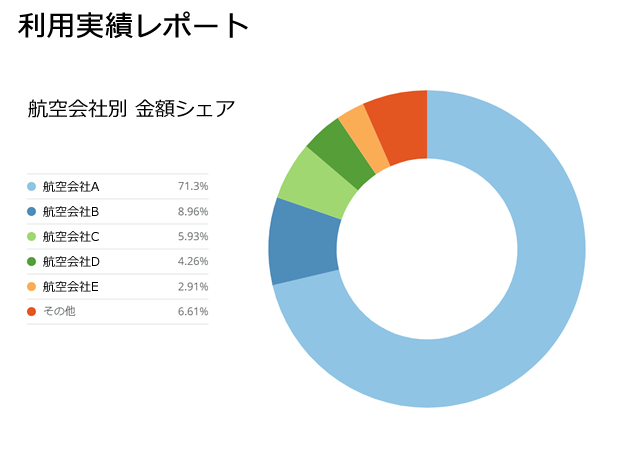Screen dimensions: 620x450
Task: Select the 航空会社E legend label
Action: pyautogui.click(x=71, y=287)
